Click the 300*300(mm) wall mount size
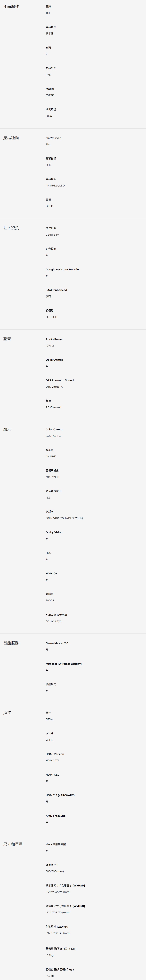Viewport: 146px width, 980px height. (x=55, y=871)
